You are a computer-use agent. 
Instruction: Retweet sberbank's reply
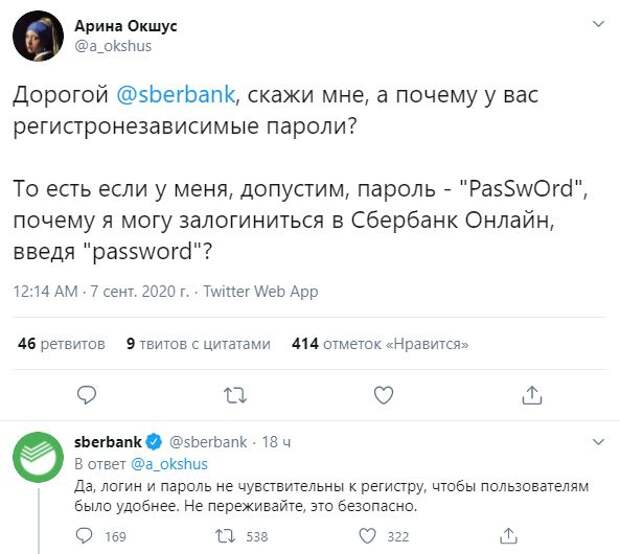226,536
